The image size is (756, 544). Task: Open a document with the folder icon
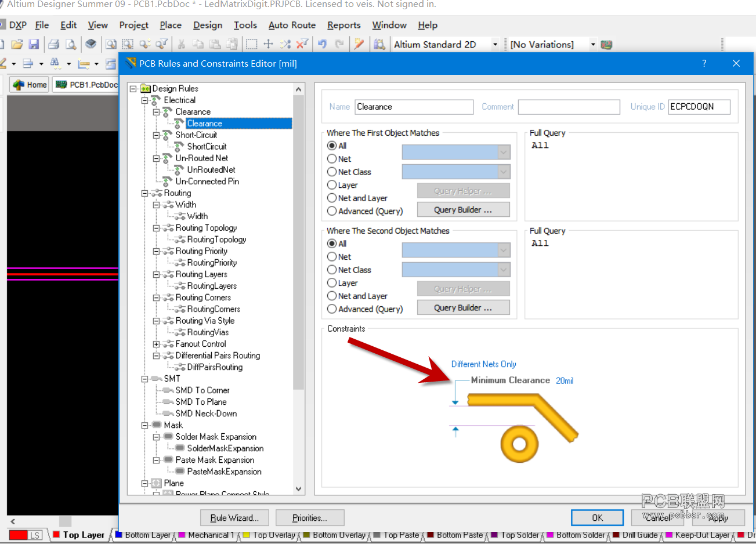pyautogui.click(x=17, y=44)
